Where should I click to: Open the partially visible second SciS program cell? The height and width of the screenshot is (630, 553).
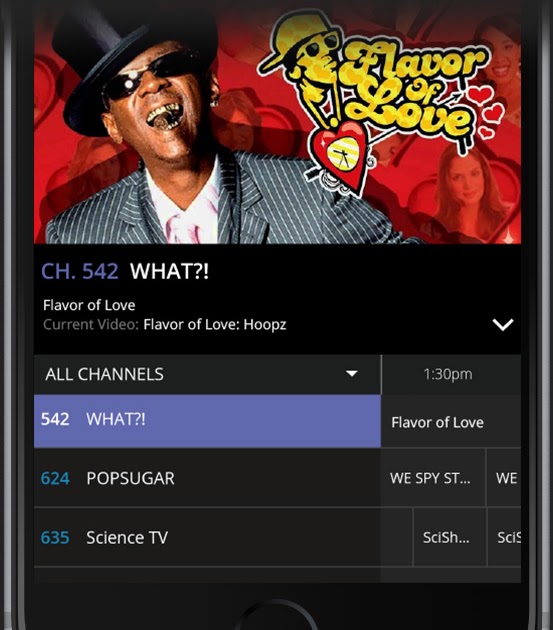point(504,537)
